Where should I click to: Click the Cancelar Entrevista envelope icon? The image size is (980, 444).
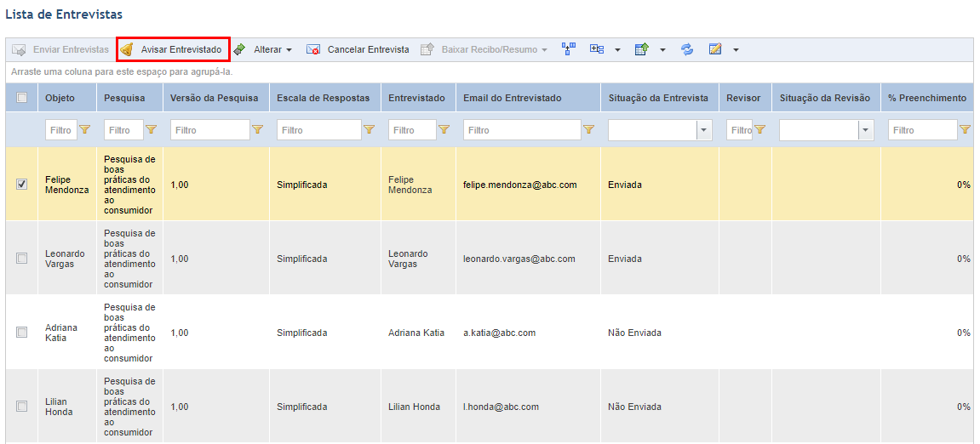(313, 49)
